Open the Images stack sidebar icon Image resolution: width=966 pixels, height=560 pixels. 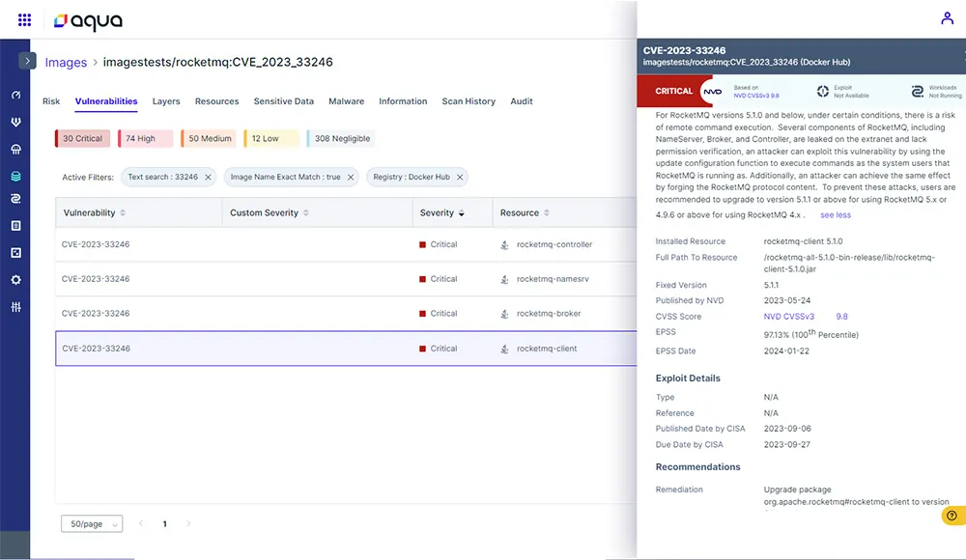pos(16,176)
